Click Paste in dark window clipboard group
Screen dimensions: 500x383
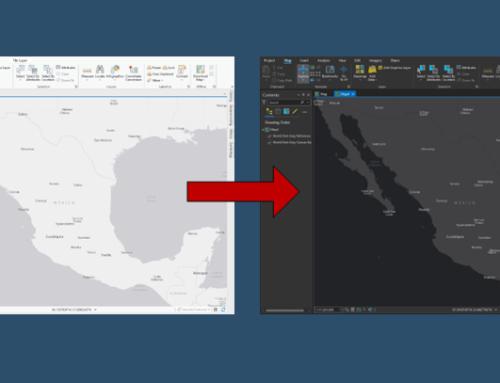coord(266,72)
